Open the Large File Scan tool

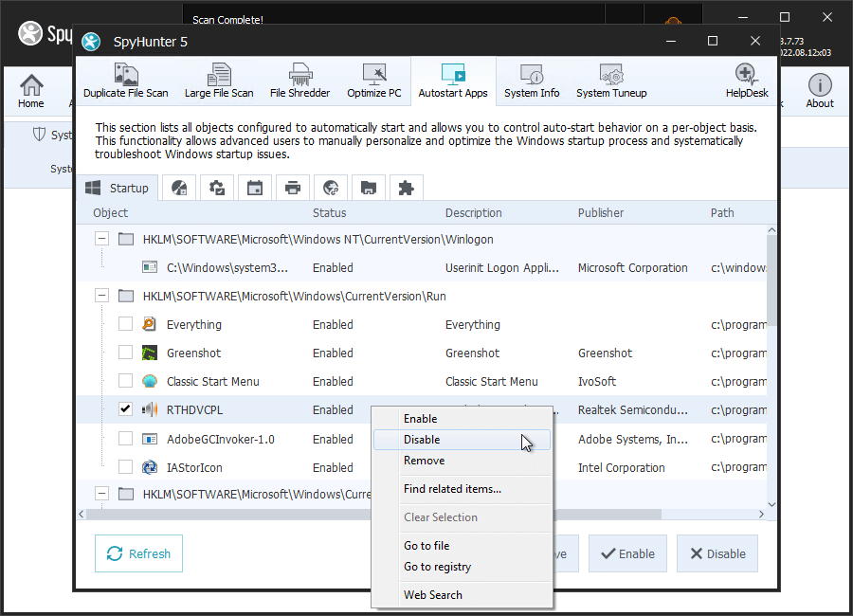click(x=219, y=82)
